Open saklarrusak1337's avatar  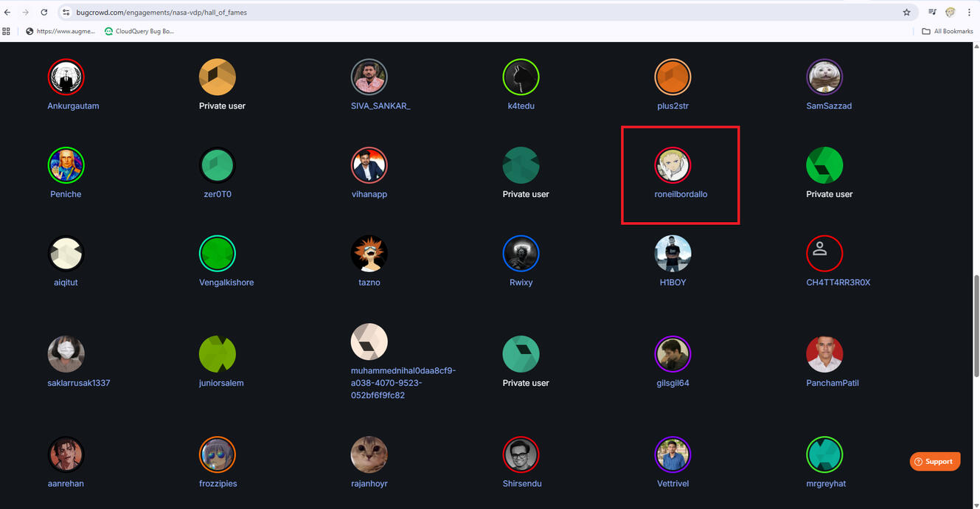click(x=66, y=354)
